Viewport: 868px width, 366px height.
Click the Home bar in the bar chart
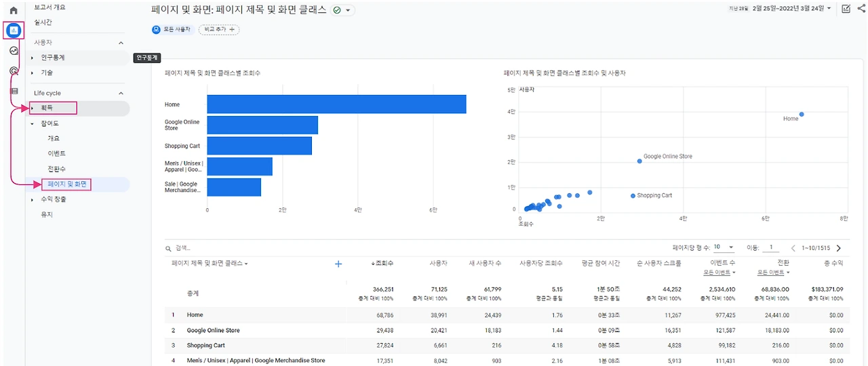coord(336,104)
